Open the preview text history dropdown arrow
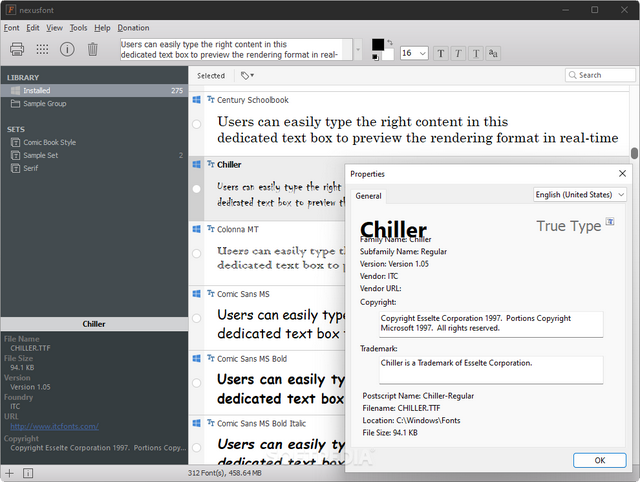The height and width of the screenshot is (482, 640). click(x=358, y=50)
